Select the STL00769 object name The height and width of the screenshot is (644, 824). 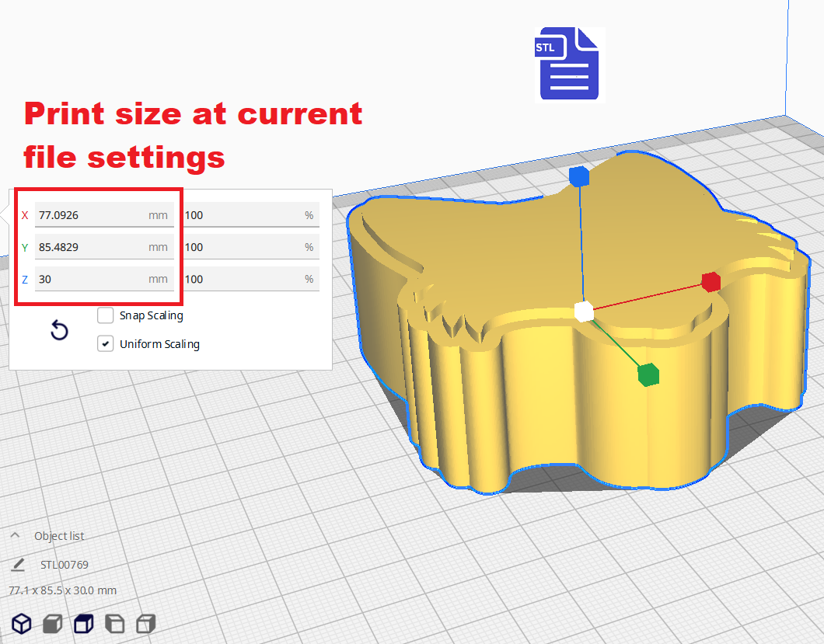[x=64, y=565]
